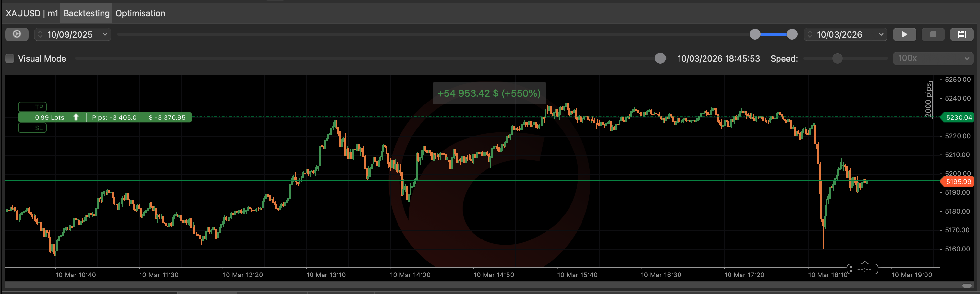Click the orange 5195.99 current price tag
Image resolution: width=980 pixels, height=294 pixels.
point(958,182)
